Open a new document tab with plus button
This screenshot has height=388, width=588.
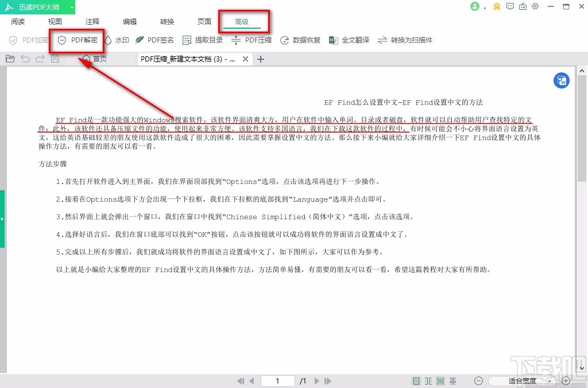click(x=261, y=59)
